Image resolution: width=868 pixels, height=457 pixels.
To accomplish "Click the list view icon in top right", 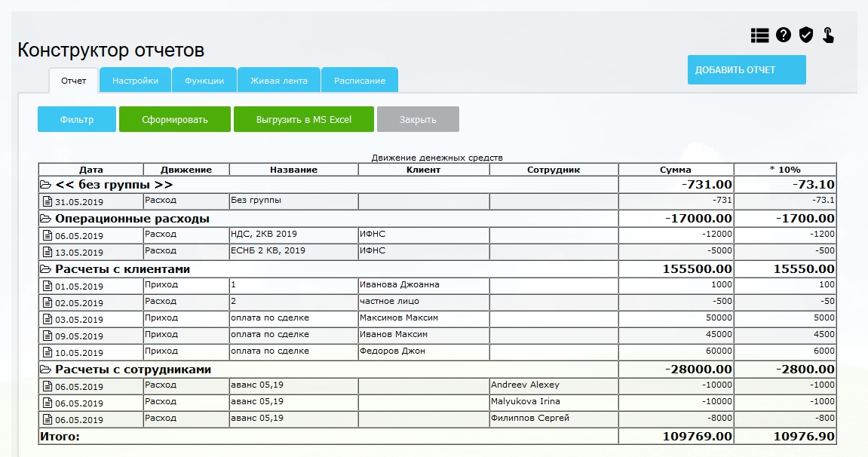I will [759, 35].
